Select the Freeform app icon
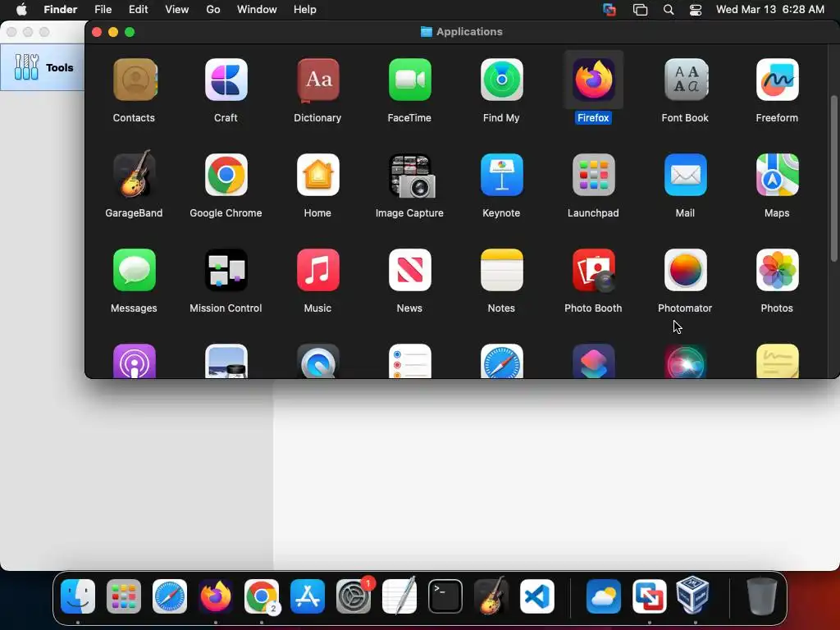This screenshot has height=630, width=840. [x=778, y=80]
